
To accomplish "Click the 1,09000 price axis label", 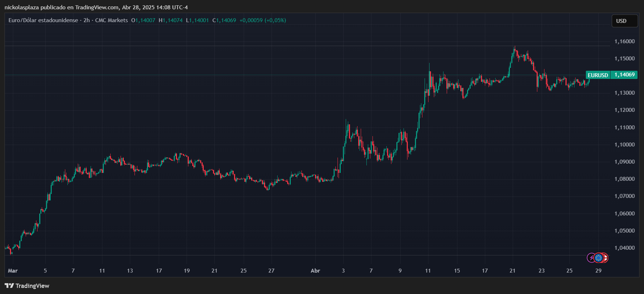I will [x=624, y=162].
